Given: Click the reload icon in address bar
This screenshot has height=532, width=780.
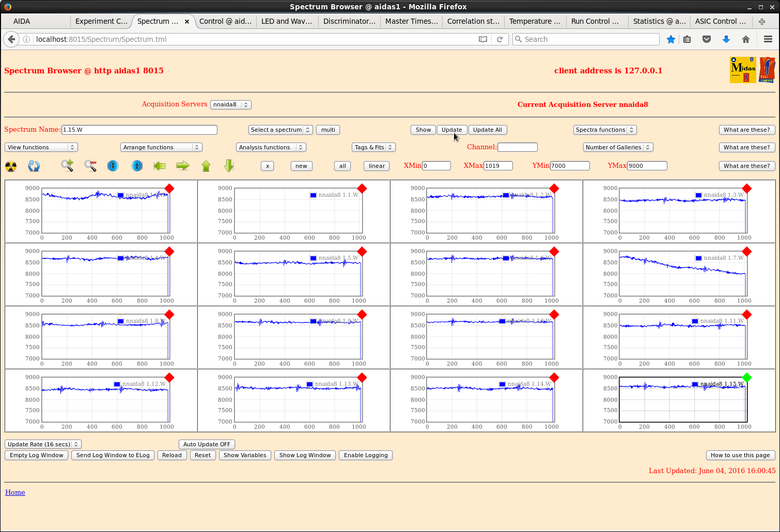Looking at the screenshot, I should (500, 39).
